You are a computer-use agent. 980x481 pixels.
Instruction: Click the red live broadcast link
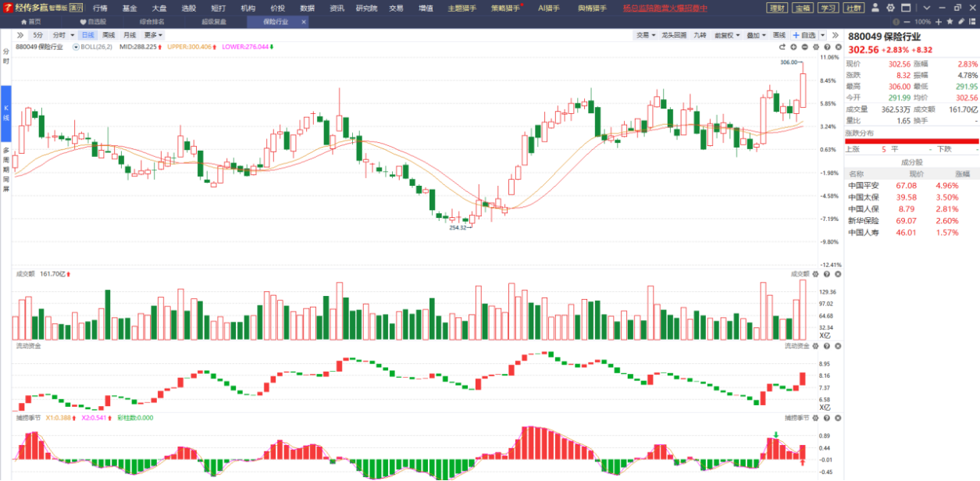pyautogui.click(x=665, y=8)
